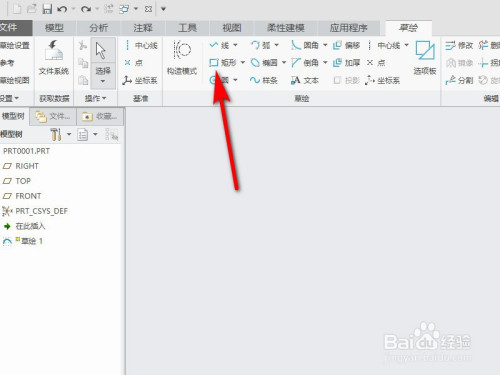This screenshot has height=375, width=500.
Task: Open the model tree show list icon
Action: tap(82, 134)
